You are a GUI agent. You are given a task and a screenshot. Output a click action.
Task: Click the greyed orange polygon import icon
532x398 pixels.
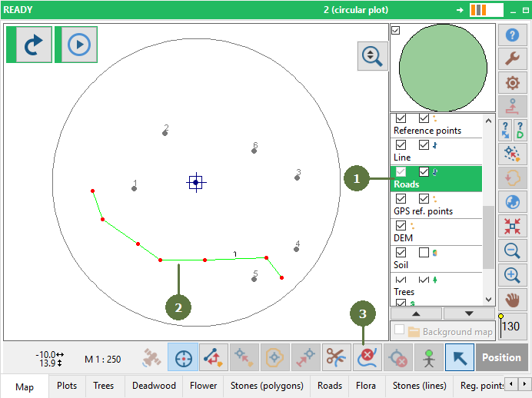click(x=512, y=177)
